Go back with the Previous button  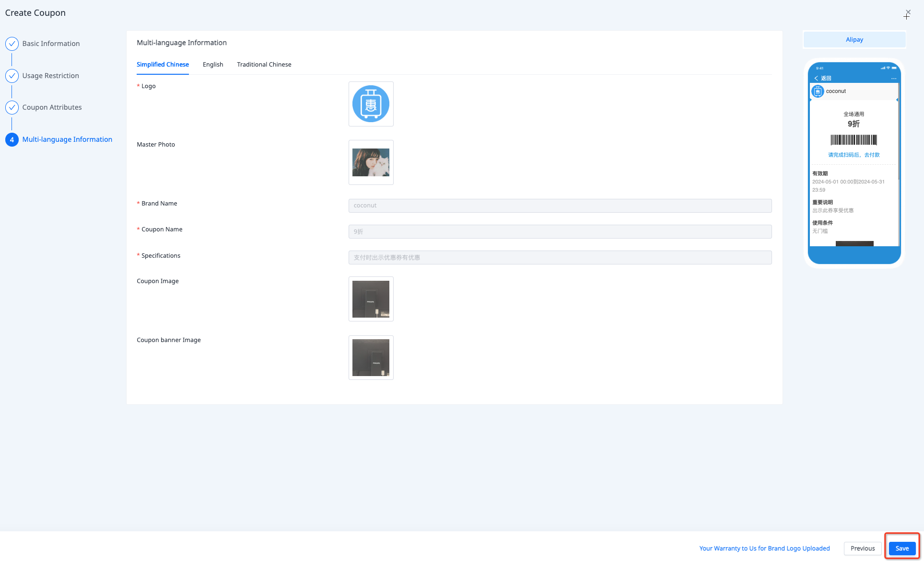[862, 548]
